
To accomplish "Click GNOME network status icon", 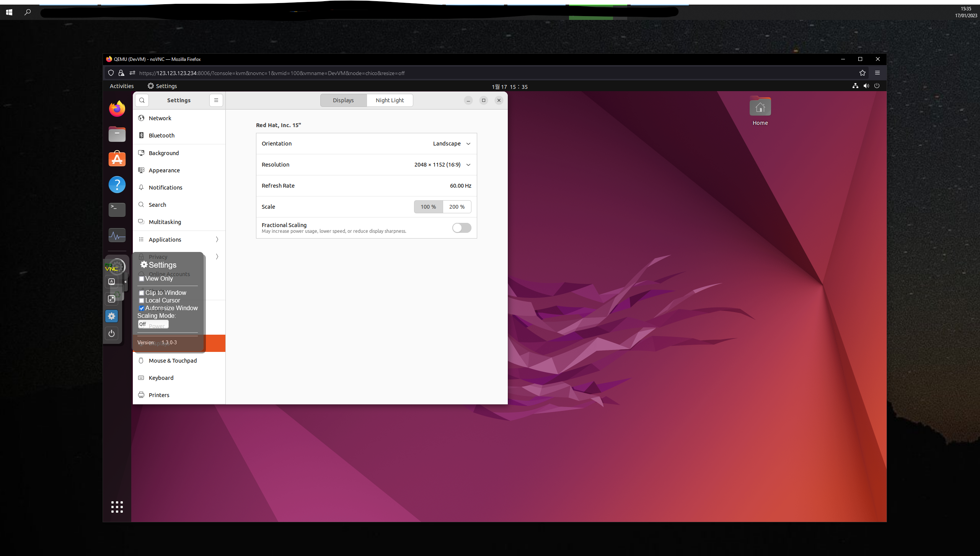I will point(855,86).
